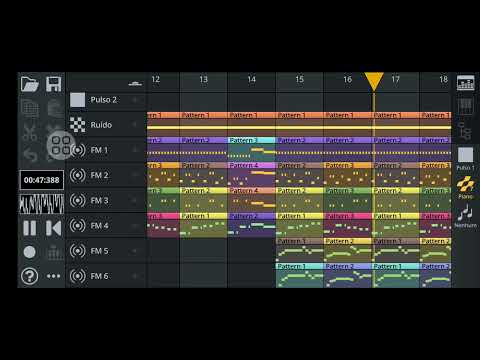The image size is (480, 360).
Task: Toggle mute on the FM 6 track
Action: pyautogui.click(x=135, y=276)
